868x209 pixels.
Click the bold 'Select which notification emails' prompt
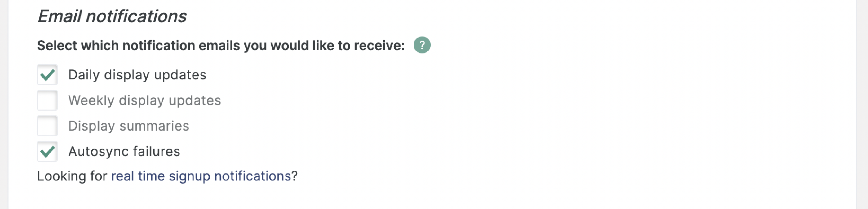click(221, 46)
